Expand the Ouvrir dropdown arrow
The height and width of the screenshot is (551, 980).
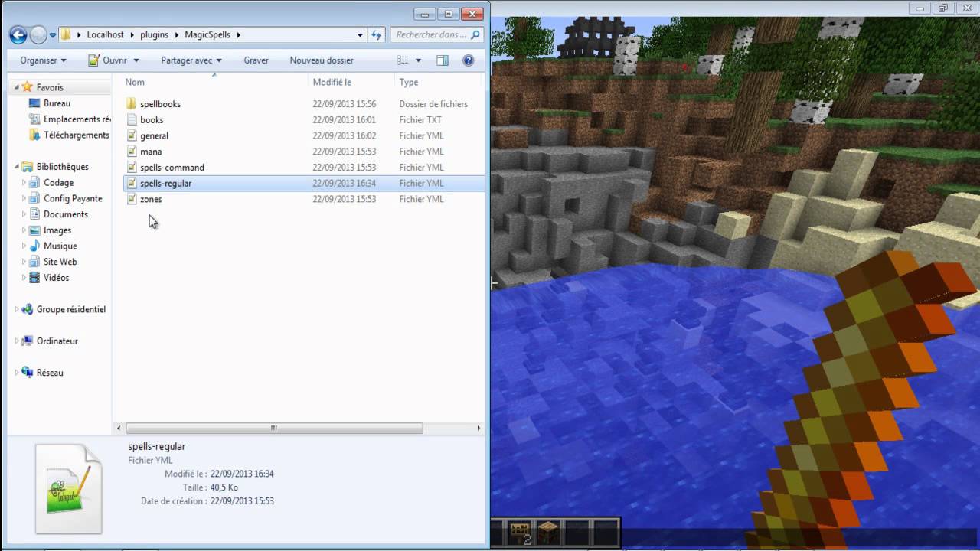[136, 60]
